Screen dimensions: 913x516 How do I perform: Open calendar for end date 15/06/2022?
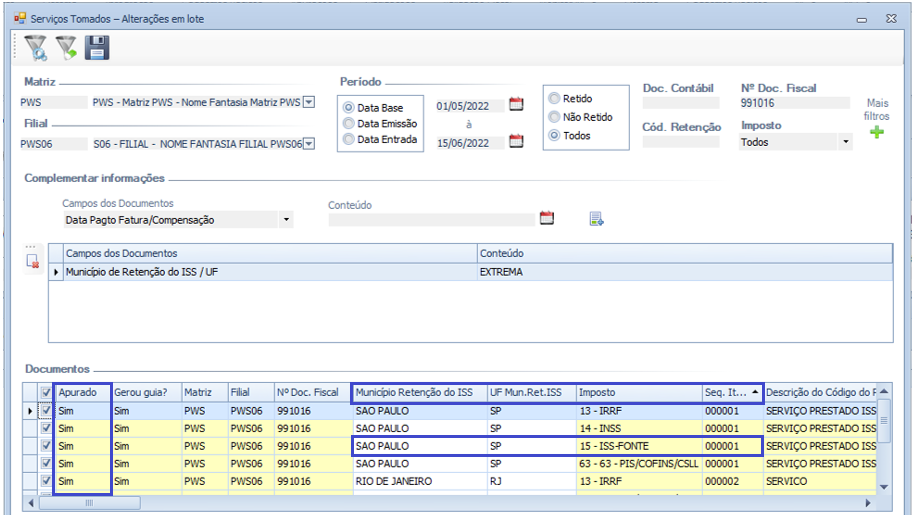516,141
